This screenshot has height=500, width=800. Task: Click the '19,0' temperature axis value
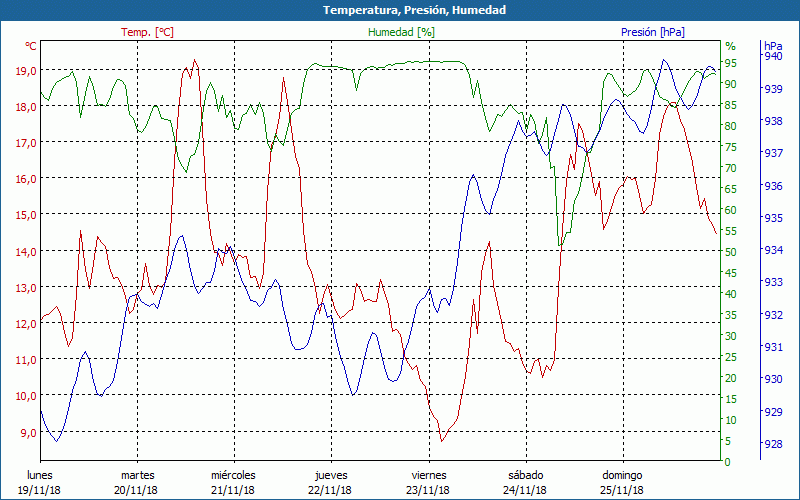coord(26,71)
